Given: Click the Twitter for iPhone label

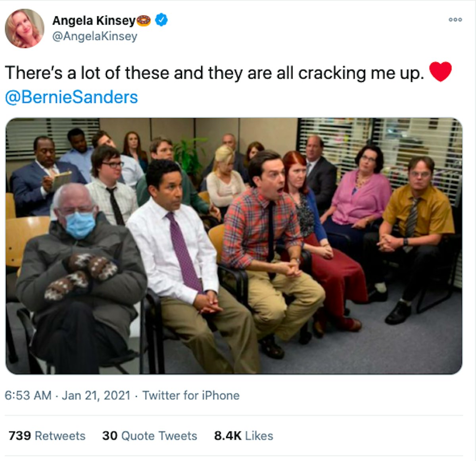Looking at the screenshot, I should pos(191,395).
